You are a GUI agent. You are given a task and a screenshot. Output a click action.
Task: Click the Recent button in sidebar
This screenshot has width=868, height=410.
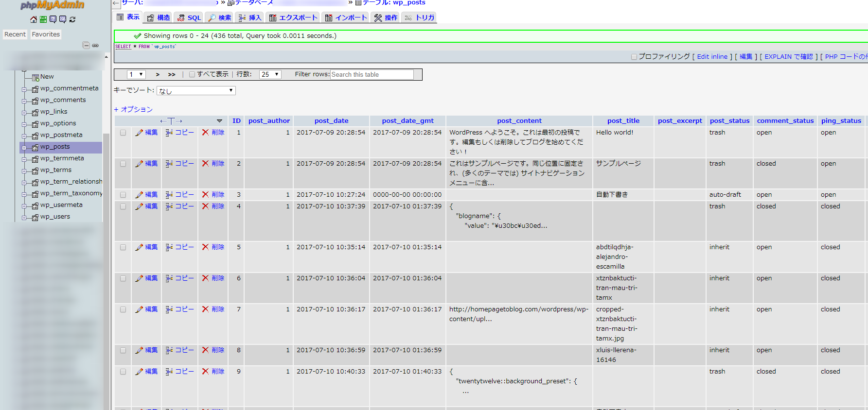click(x=15, y=34)
